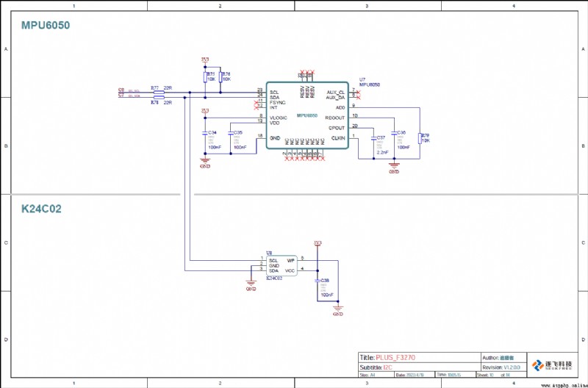The width and height of the screenshot is (588, 388).
Task: Select capacitor C35 symbol
Action: click(x=230, y=133)
